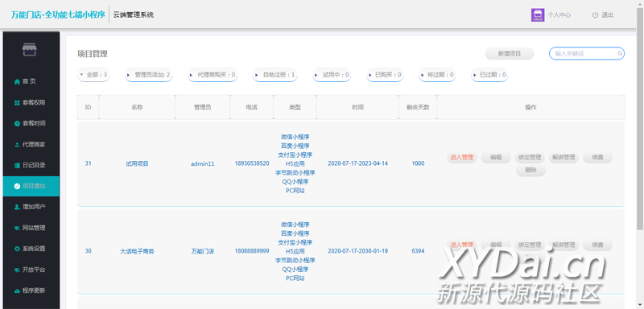
Task: Click ID 31 in the table
Action: [88, 163]
